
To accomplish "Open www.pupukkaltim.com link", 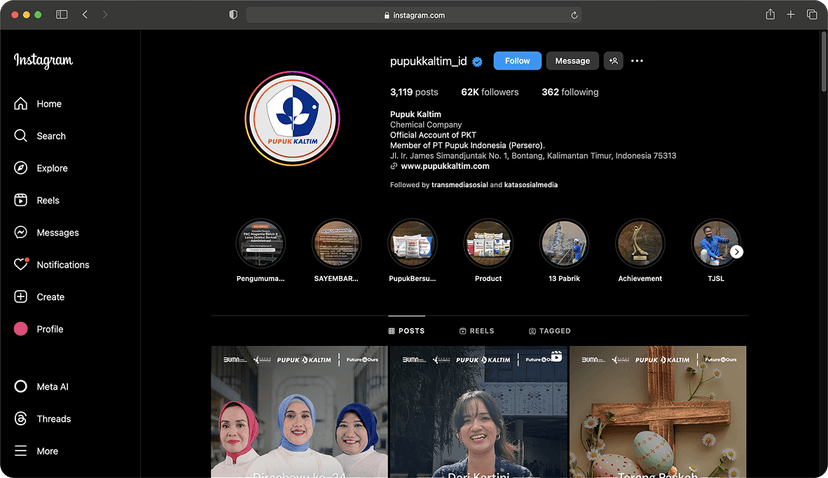I will [445, 166].
